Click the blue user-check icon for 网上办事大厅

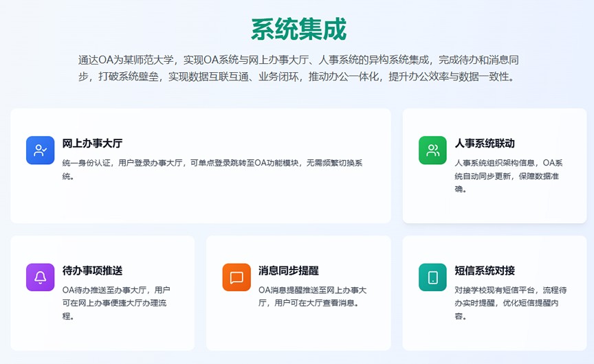pyautogui.click(x=40, y=150)
